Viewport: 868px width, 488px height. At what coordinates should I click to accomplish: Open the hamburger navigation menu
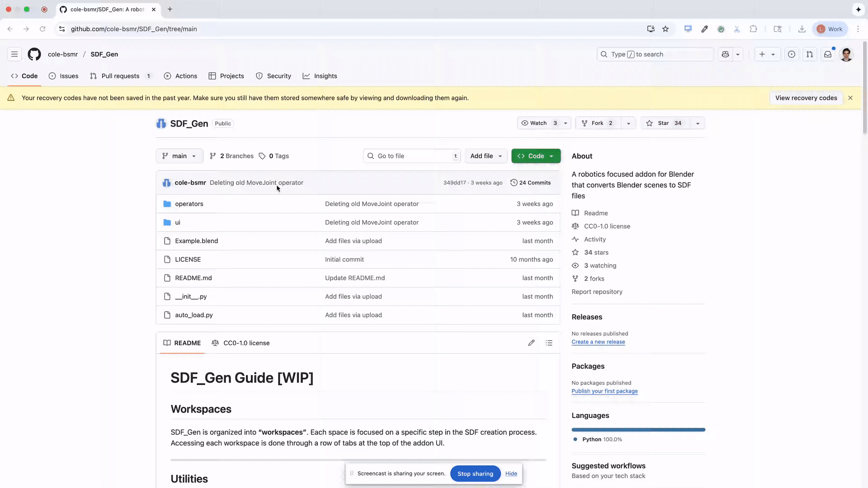pyautogui.click(x=14, y=54)
